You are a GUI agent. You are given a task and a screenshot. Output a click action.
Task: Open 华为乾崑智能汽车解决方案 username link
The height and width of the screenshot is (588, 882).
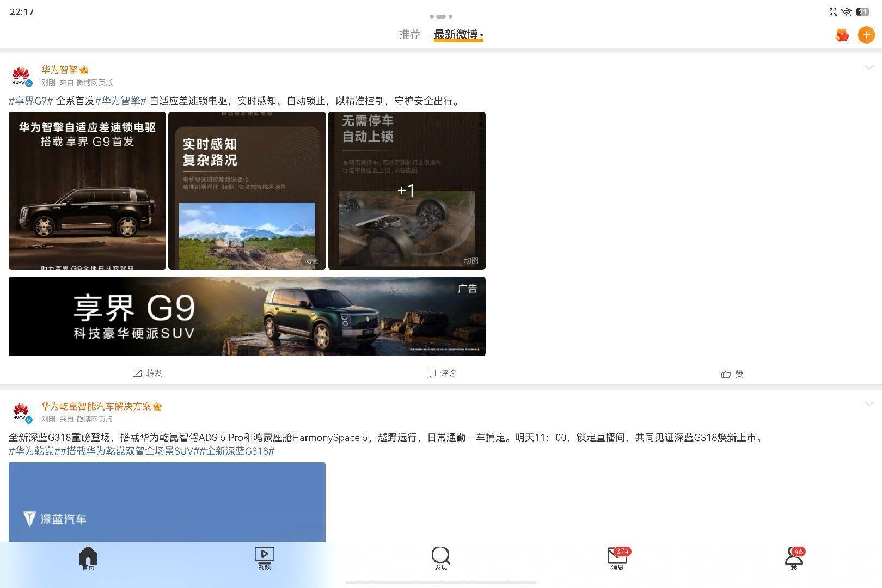point(96,406)
